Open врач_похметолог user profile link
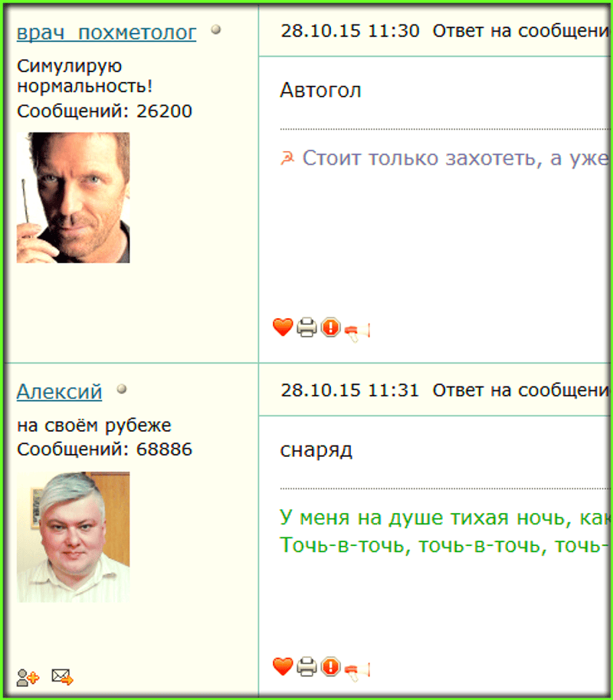This screenshot has width=613, height=700. tap(107, 33)
